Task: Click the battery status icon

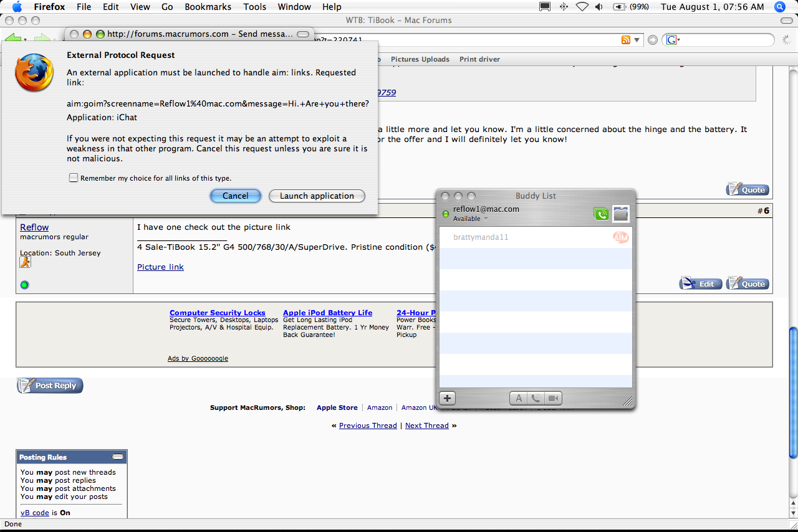Action: point(620,7)
